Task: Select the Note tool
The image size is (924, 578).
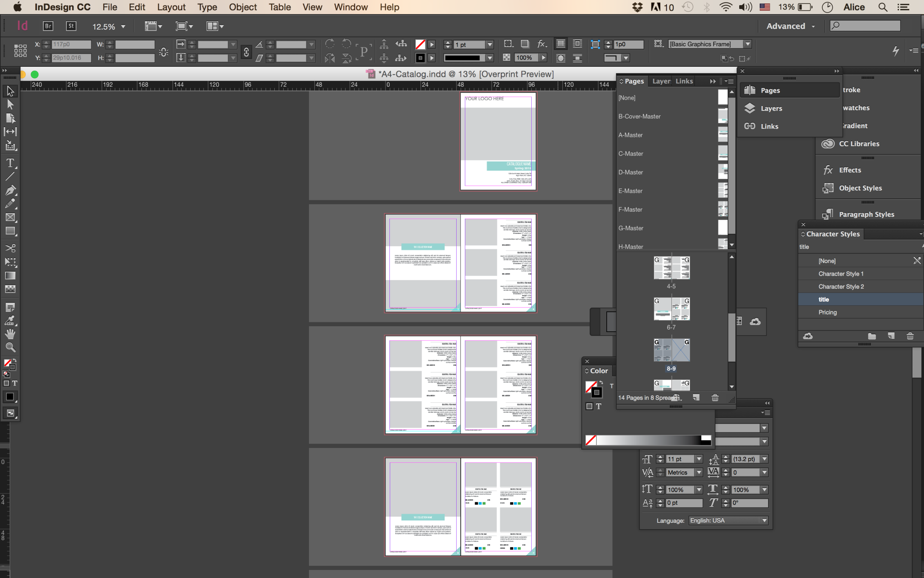Action: coord(10,307)
